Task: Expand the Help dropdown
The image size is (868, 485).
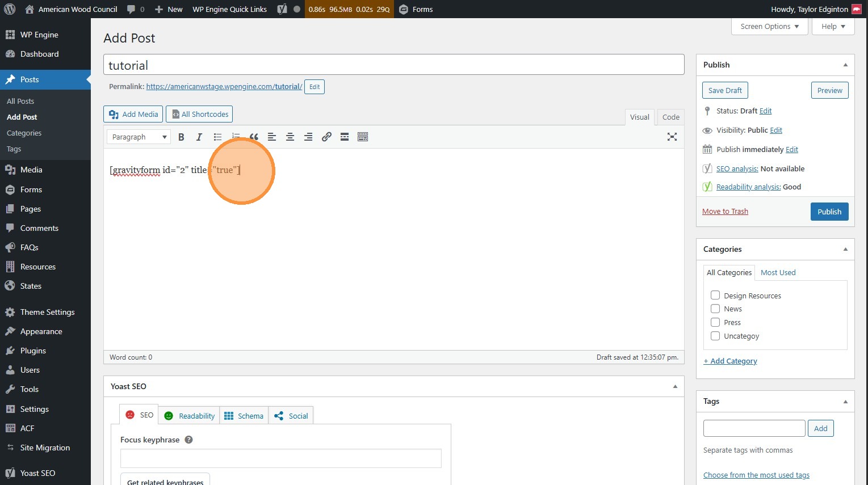Action: pyautogui.click(x=833, y=26)
